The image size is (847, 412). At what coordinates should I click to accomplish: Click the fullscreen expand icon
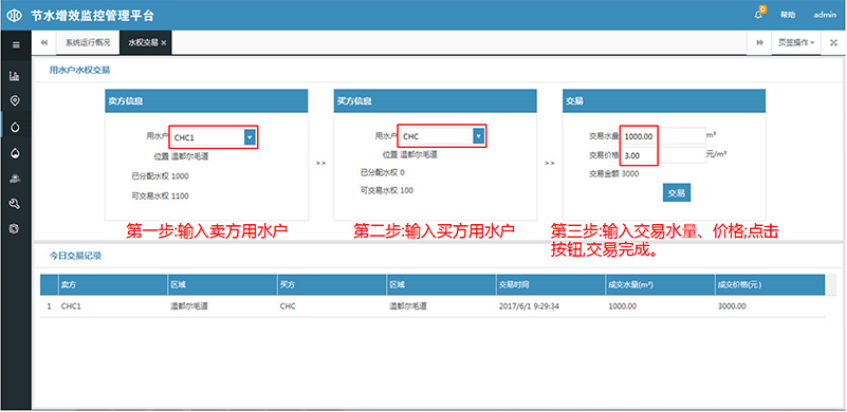tap(833, 43)
